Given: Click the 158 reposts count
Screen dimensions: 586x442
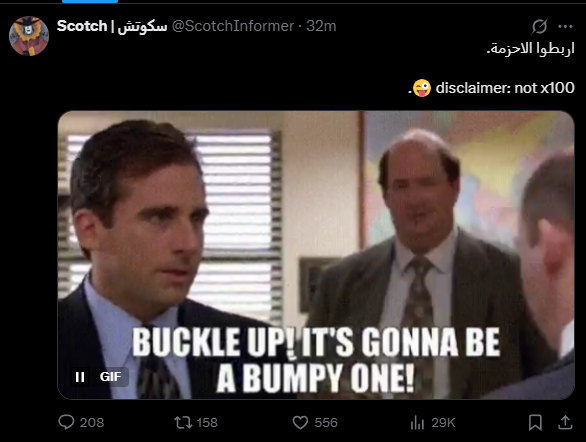Looking at the screenshot, I should 207,423.
